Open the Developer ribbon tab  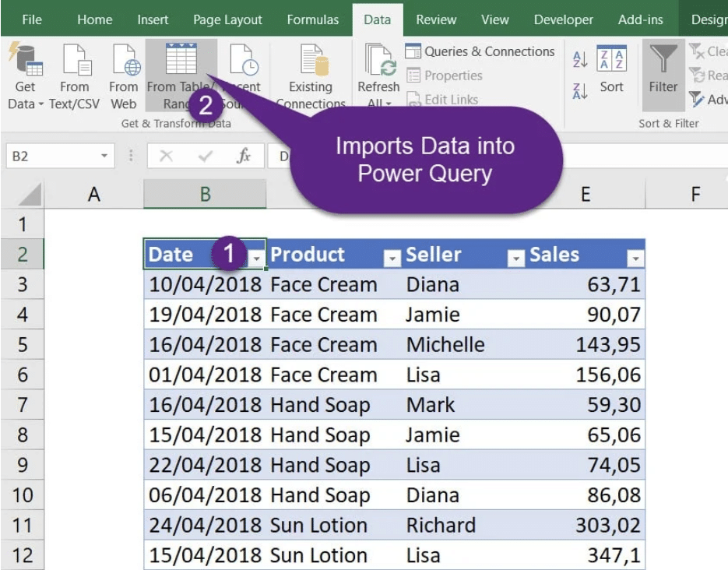coord(563,19)
